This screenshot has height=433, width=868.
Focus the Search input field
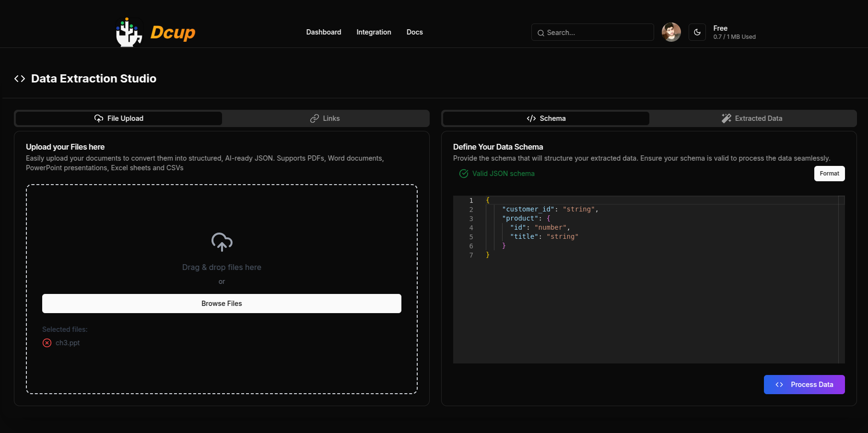click(592, 33)
